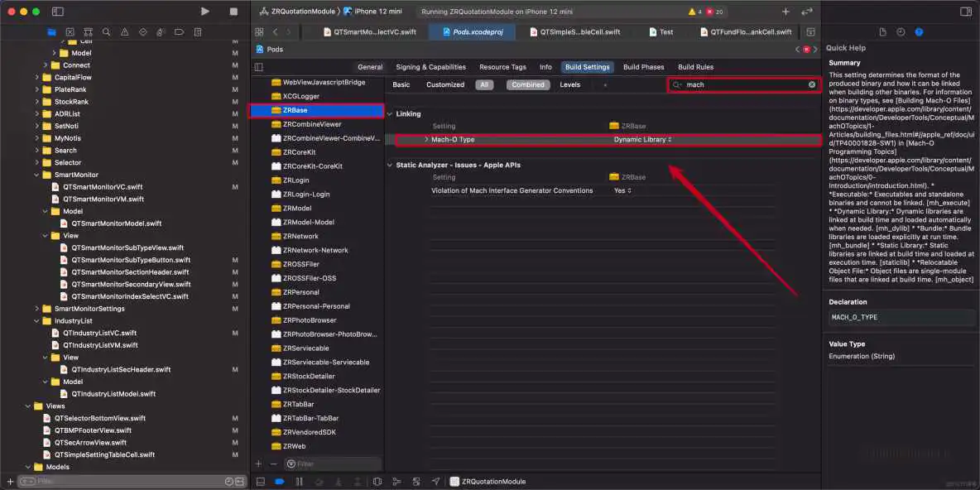980x490 pixels.
Task: Toggle the targets list sidebar icon
Action: click(x=259, y=67)
